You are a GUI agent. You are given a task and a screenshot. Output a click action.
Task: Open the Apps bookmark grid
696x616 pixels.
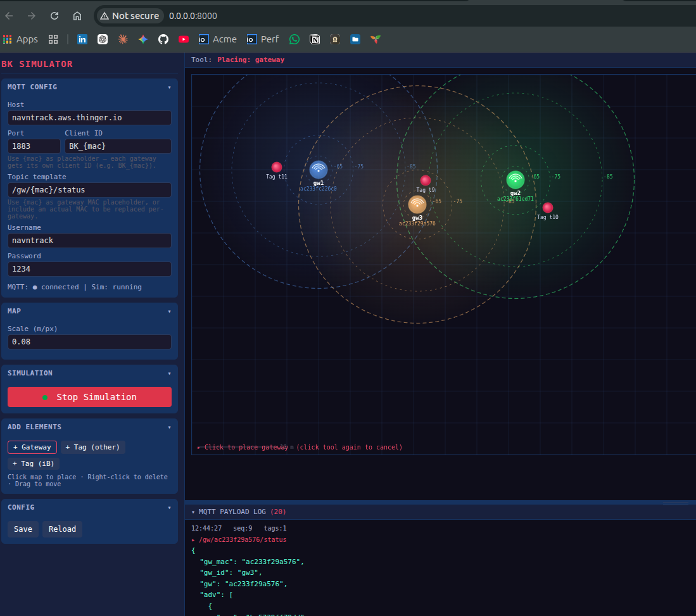pyautogui.click(x=20, y=39)
